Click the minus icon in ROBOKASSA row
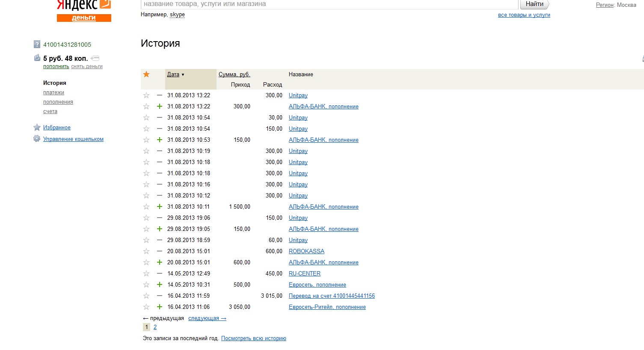 coord(160,251)
